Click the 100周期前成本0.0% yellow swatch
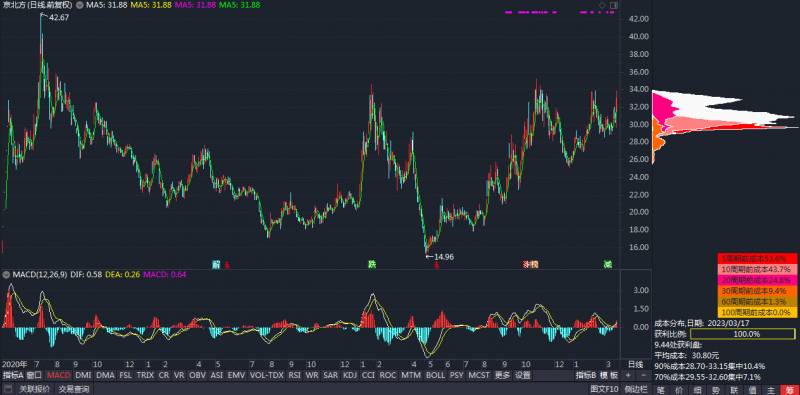This screenshot has height=395, width=800. [x=758, y=313]
